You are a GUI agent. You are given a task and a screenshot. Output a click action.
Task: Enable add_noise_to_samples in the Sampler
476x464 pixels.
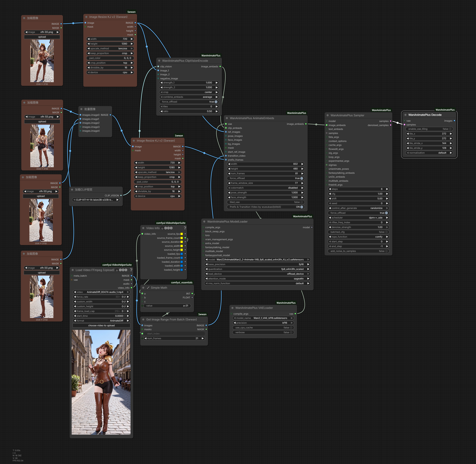[x=359, y=251]
